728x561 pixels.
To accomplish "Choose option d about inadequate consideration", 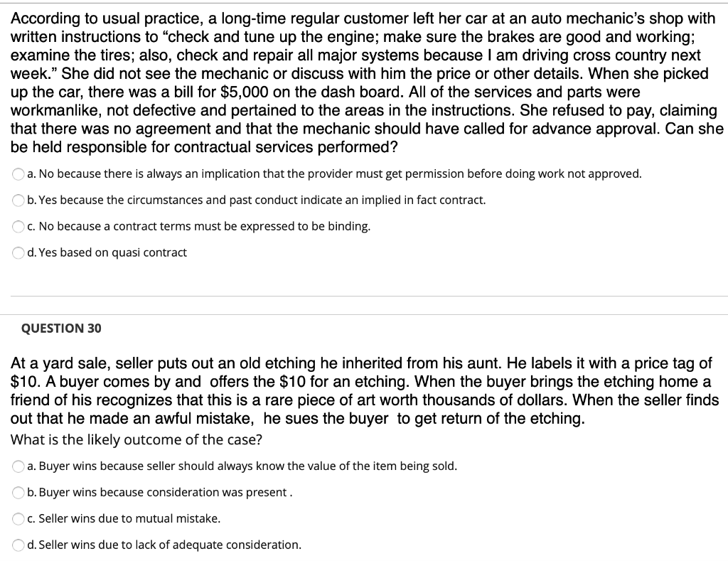I will pyautogui.click(x=17, y=545).
